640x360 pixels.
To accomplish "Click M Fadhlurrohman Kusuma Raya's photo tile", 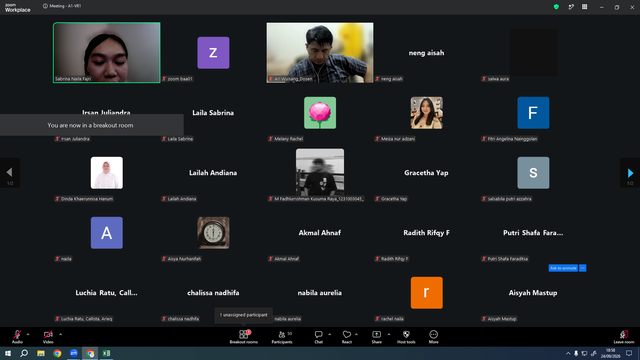I will [x=320, y=173].
